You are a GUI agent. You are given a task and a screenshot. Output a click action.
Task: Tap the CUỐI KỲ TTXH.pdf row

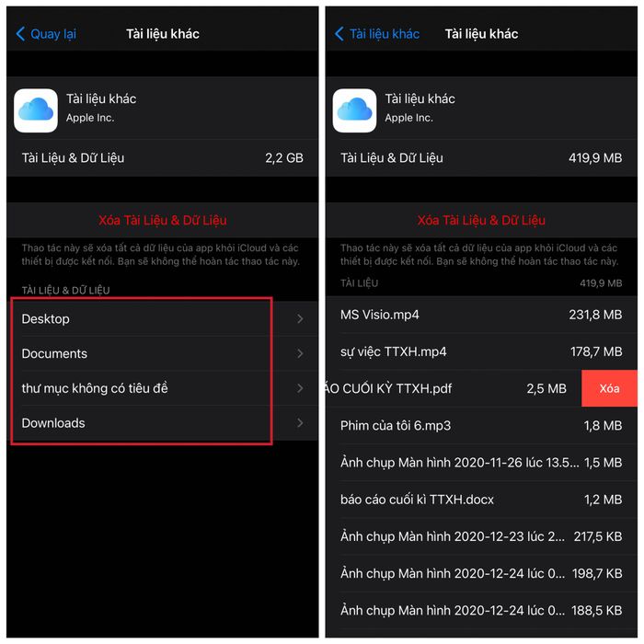(x=454, y=388)
